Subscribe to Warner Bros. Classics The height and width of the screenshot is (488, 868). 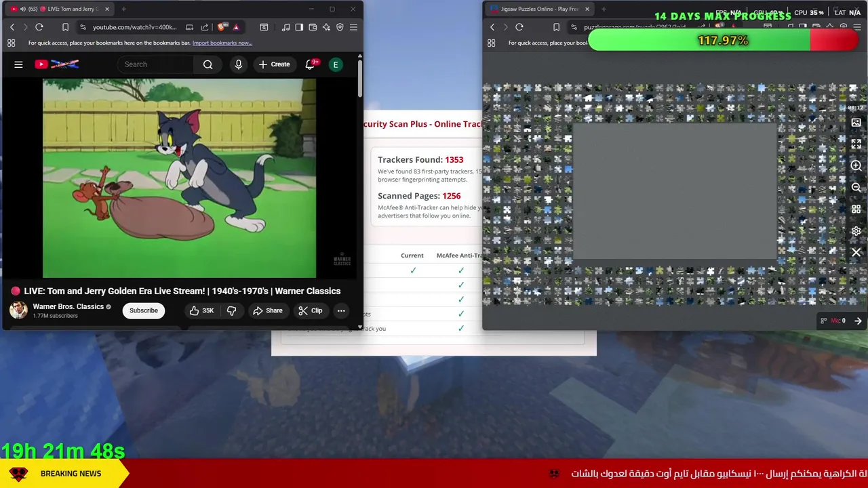click(x=144, y=310)
